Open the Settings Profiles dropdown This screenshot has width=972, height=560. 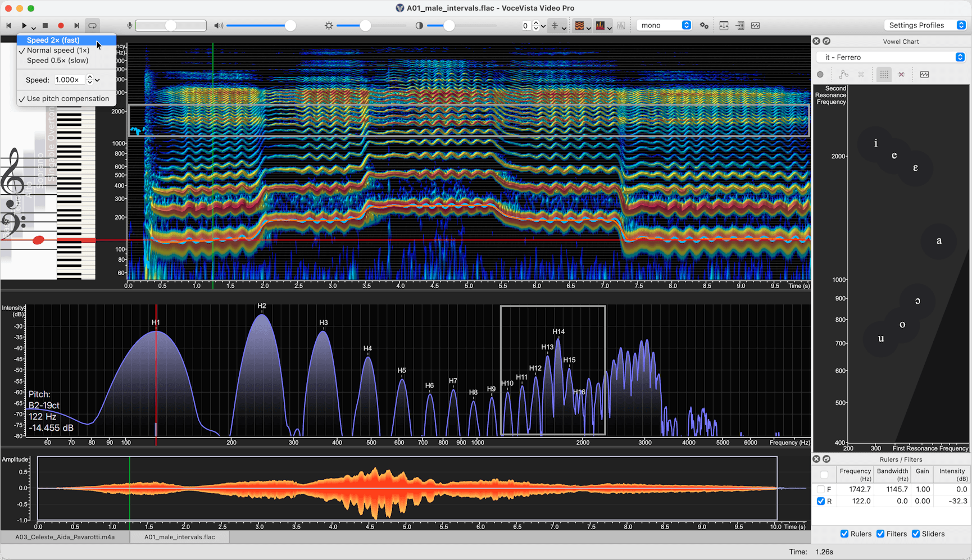click(925, 25)
